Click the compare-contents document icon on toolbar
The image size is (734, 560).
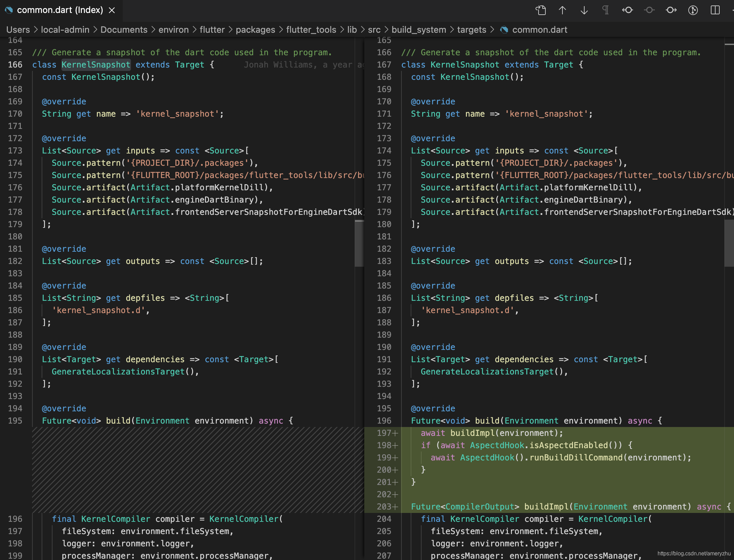(541, 10)
